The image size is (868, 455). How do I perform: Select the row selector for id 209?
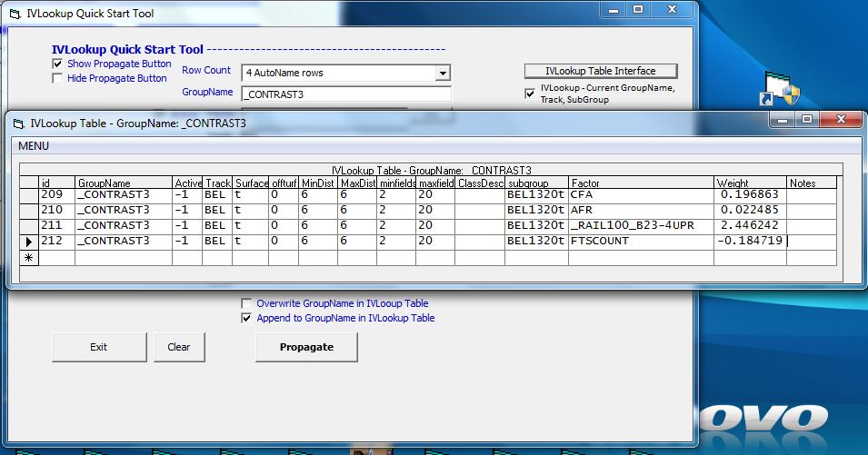(x=29, y=195)
